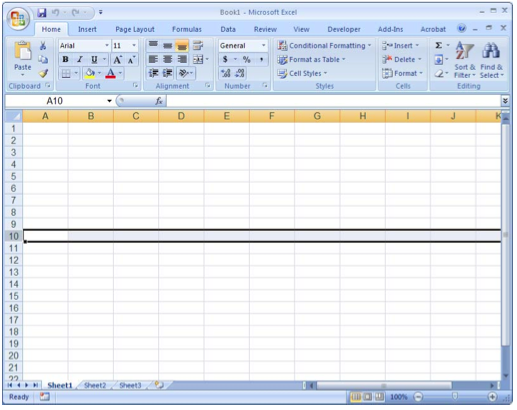This screenshot has width=517, height=410.
Task: Click the Insert Function fx button
Action: pos(159,101)
